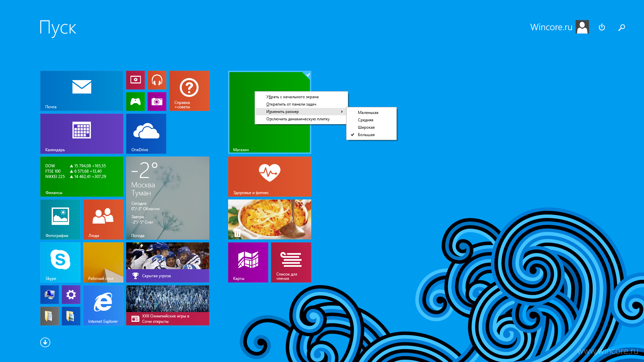Open the This PC computer small tile

click(49, 294)
